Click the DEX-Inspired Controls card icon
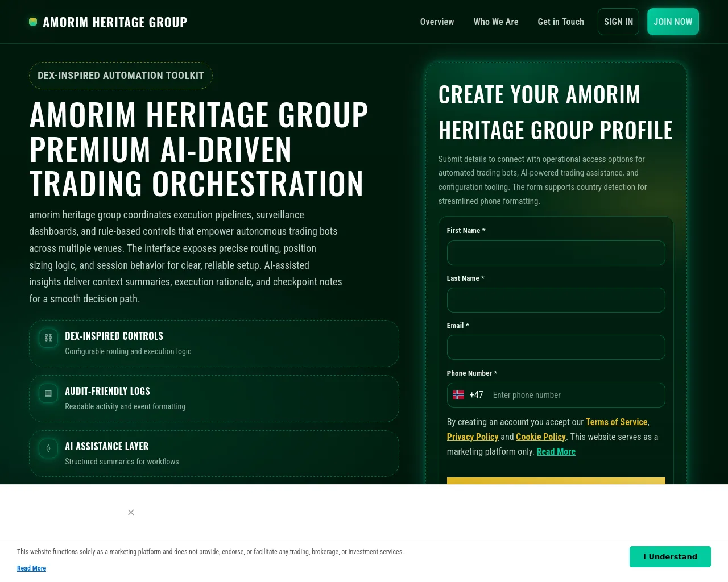 tap(48, 338)
